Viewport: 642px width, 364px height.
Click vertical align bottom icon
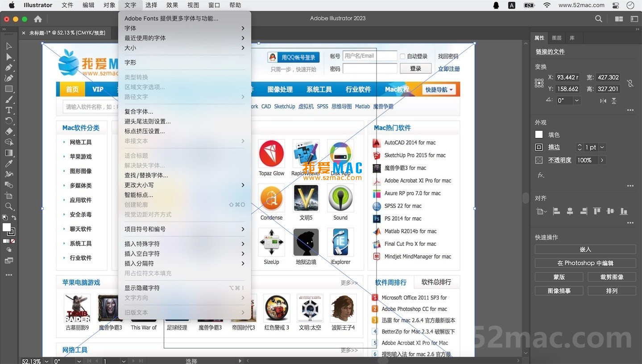[x=624, y=211]
